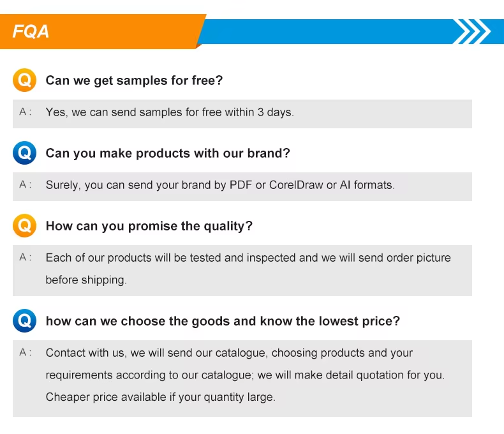Click the orange Q icon beside free samples question

pos(25,80)
